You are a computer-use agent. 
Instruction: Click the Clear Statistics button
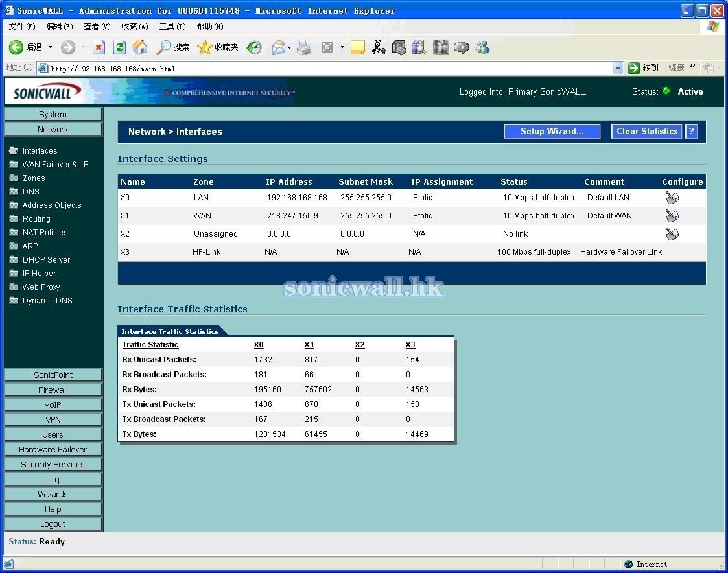tap(647, 132)
